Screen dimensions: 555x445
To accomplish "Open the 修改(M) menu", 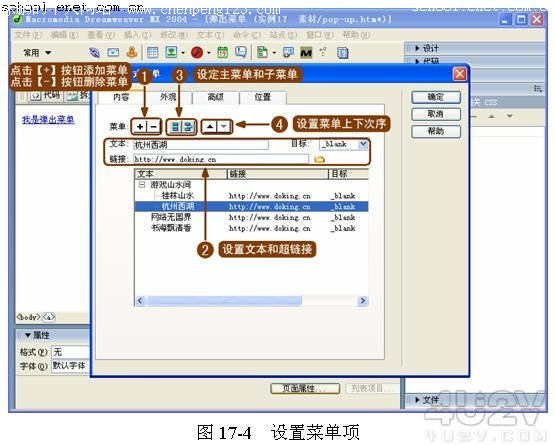I will click(x=174, y=35).
